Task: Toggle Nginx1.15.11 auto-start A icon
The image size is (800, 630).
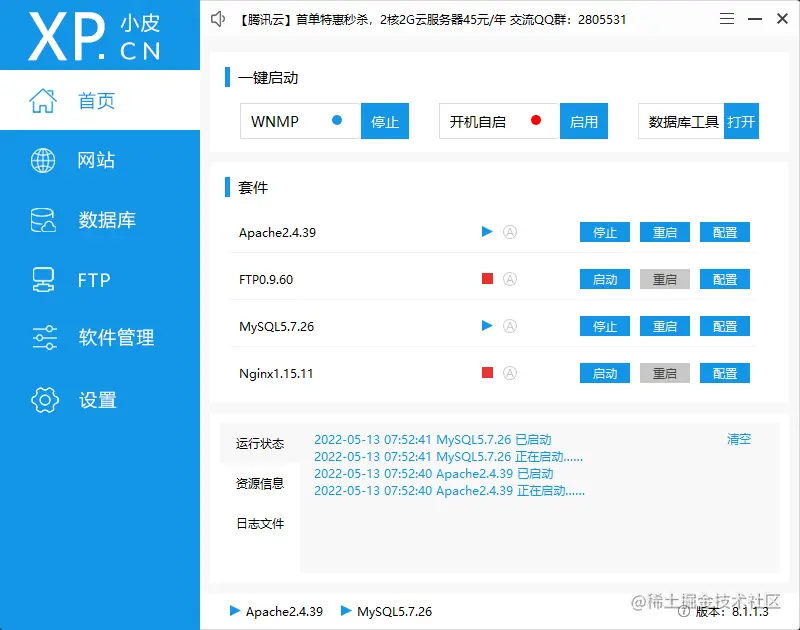Action: click(510, 373)
